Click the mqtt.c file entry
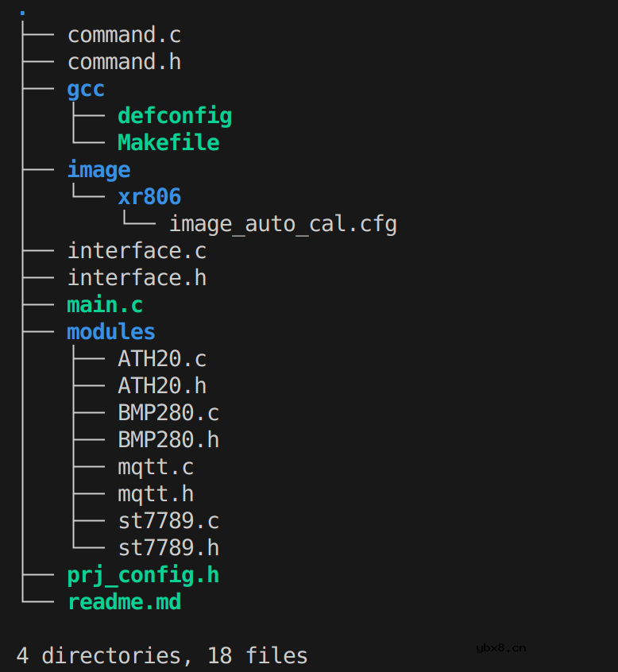The width and height of the screenshot is (618, 672). (156, 467)
